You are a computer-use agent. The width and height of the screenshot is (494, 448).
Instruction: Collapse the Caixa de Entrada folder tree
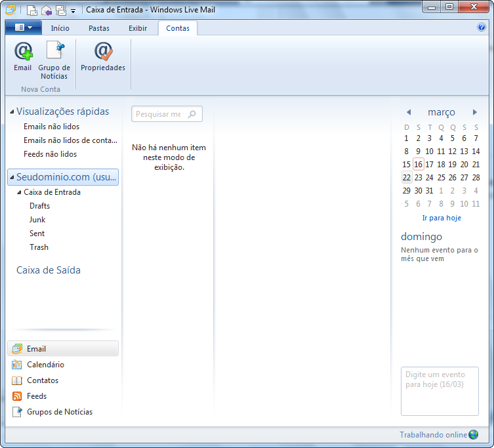pos(19,193)
